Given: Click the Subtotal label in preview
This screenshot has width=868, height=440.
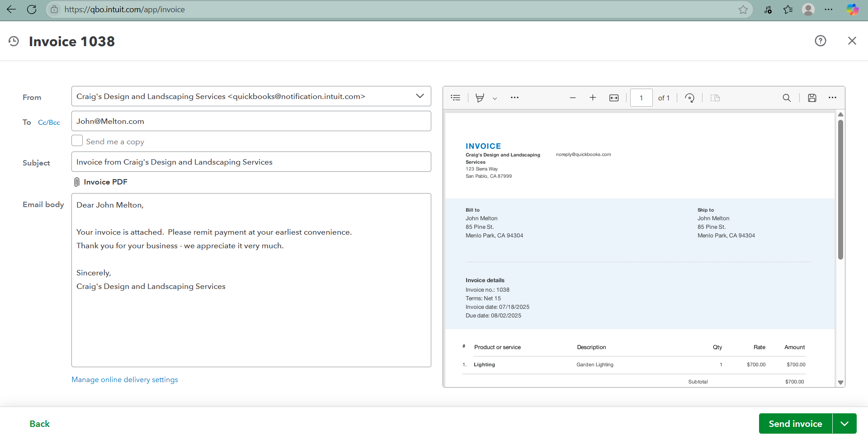Looking at the screenshot, I should 698,382.
